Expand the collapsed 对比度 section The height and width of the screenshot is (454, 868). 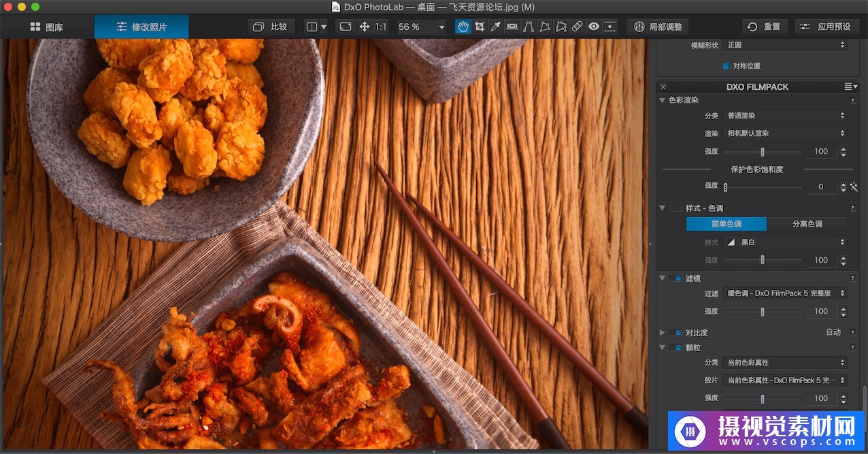[663, 333]
